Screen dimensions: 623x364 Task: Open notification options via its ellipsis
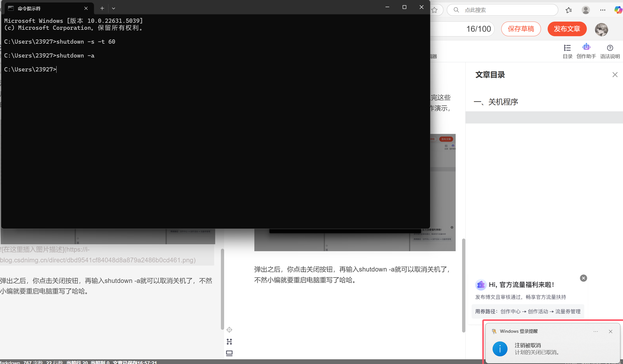point(596,332)
